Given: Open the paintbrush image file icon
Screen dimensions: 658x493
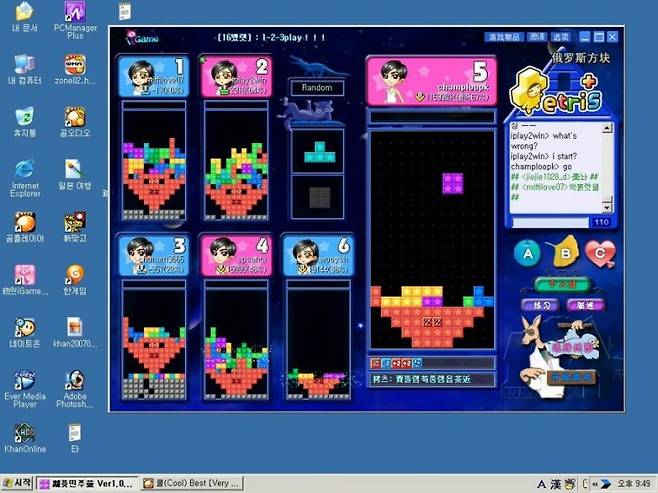Looking at the screenshot, I should coord(75,175).
